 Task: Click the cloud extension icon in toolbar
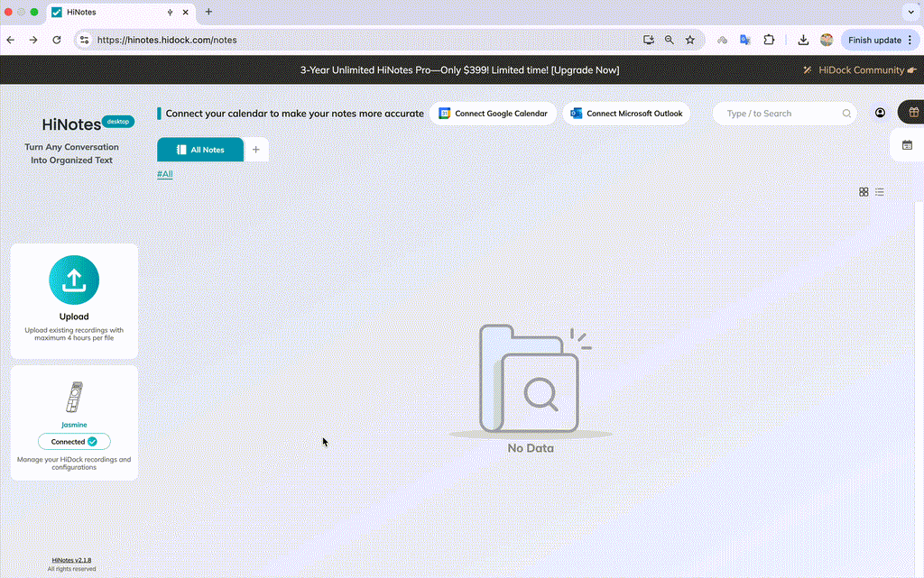[x=722, y=40]
